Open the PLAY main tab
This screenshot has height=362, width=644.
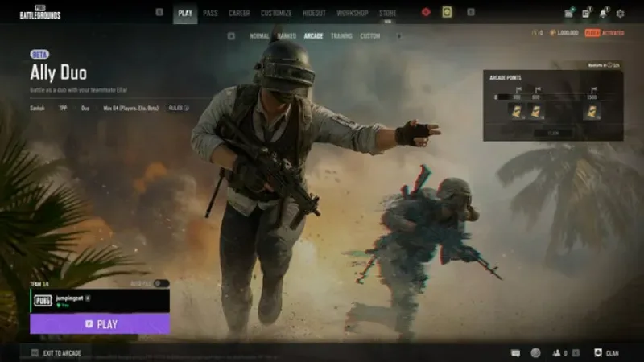pyautogui.click(x=185, y=13)
